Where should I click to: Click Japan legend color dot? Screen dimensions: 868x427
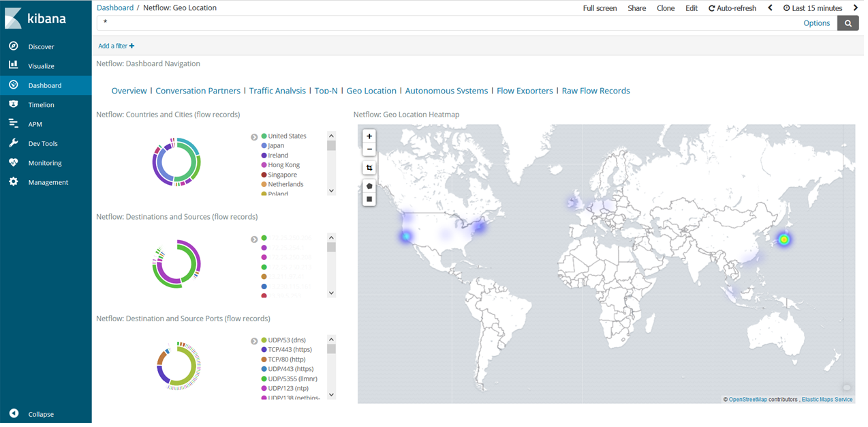click(264, 146)
